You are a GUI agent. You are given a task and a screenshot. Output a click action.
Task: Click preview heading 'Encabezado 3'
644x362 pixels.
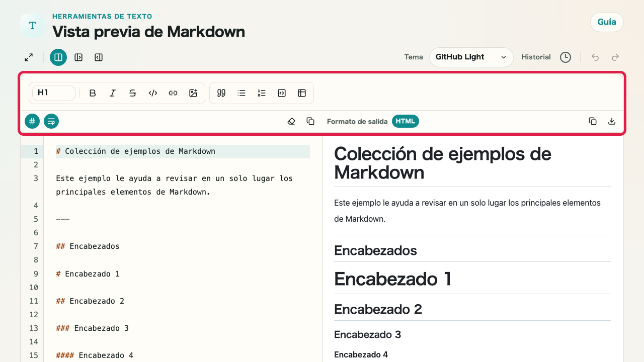pos(367,334)
